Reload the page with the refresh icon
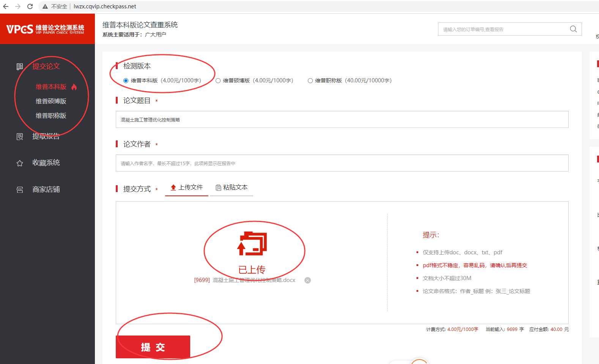Image resolution: width=599 pixels, height=364 pixels. [30, 6]
